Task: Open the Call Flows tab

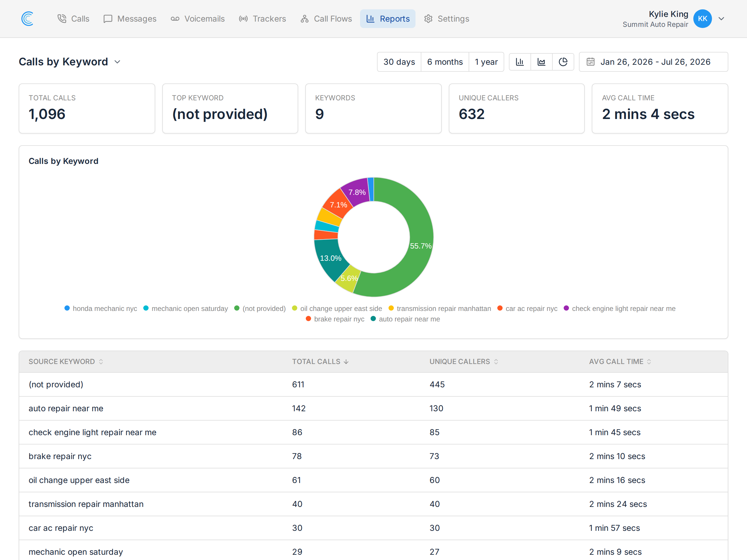Action: 326,19
